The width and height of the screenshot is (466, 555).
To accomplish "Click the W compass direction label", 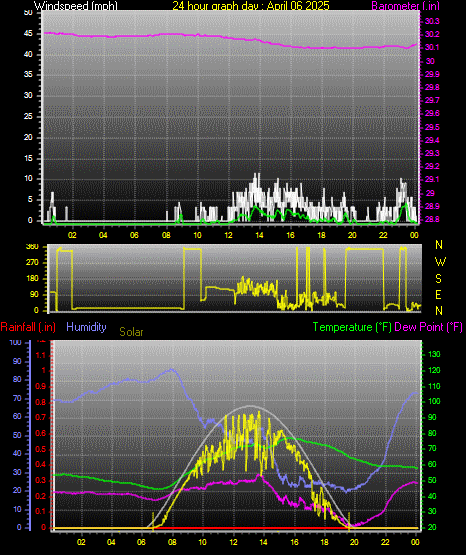I will tap(440, 262).
